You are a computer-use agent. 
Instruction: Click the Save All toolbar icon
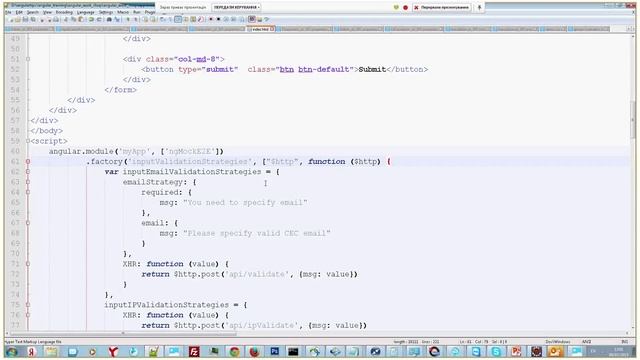pyautogui.click(x=33, y=19)
